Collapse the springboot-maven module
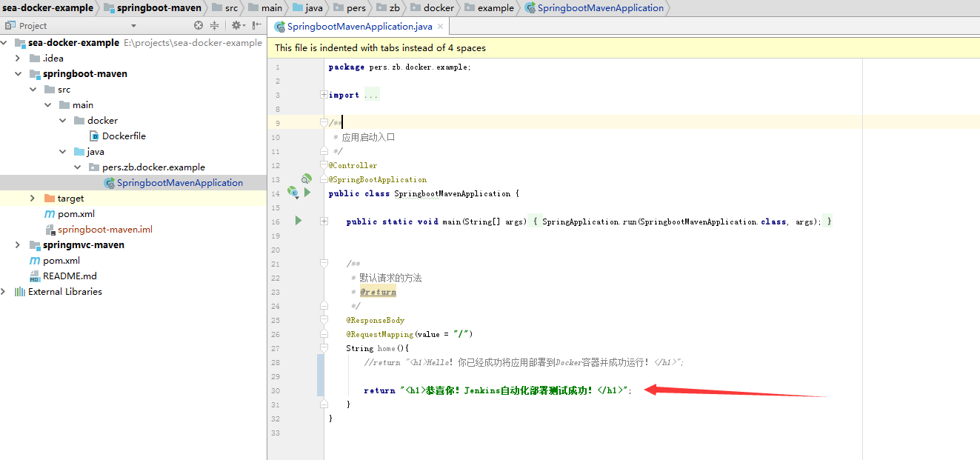 tap(18, 74)
